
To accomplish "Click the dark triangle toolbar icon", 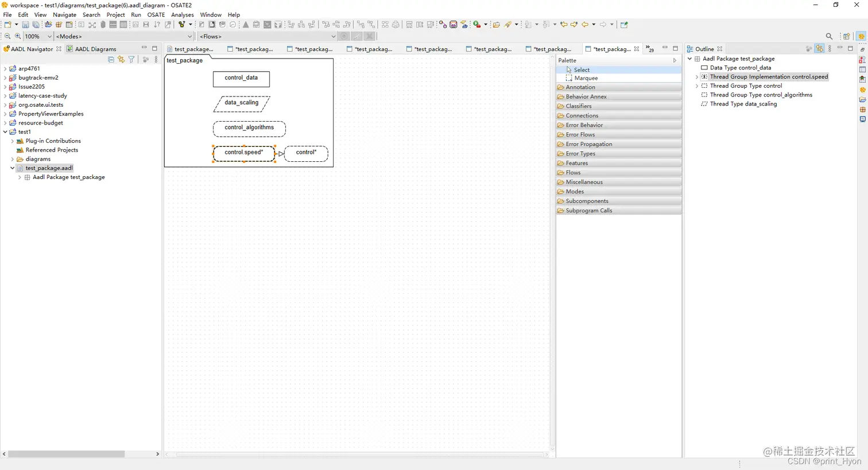I will tap(246, 25).
